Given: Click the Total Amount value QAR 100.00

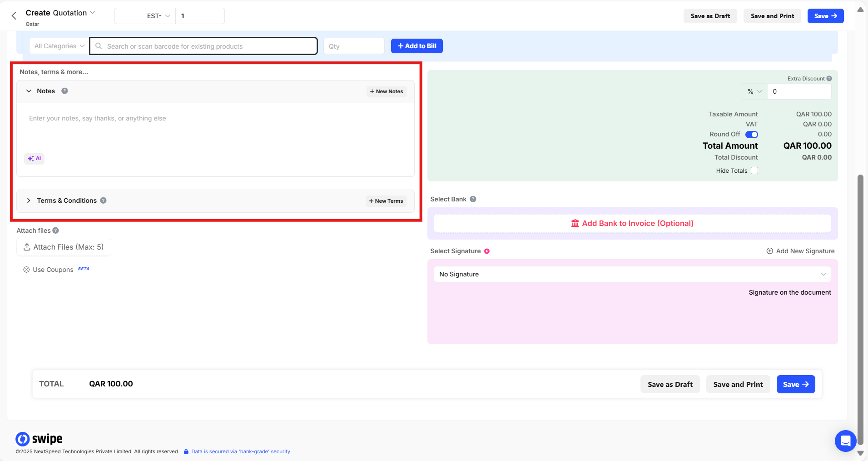Looking at the screenshot, I should (807, 146).
